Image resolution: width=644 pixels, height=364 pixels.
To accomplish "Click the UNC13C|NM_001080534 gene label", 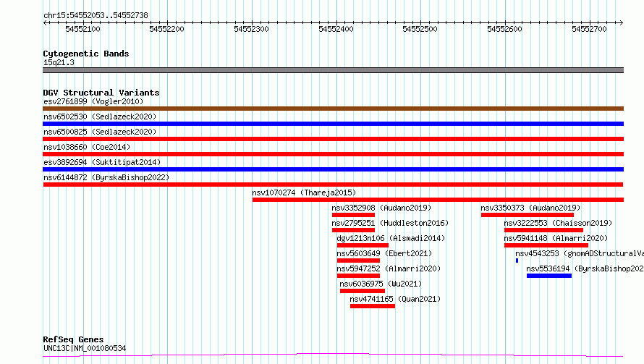I will click(85, 348).
